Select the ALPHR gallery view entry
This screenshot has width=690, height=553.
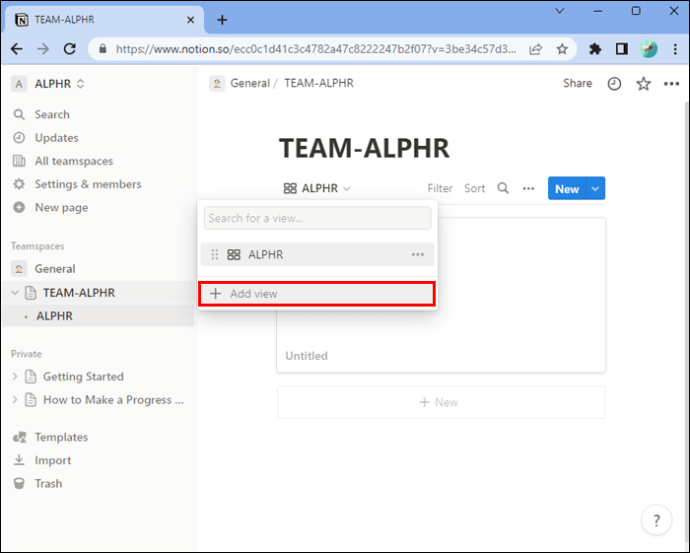[317, 254]
